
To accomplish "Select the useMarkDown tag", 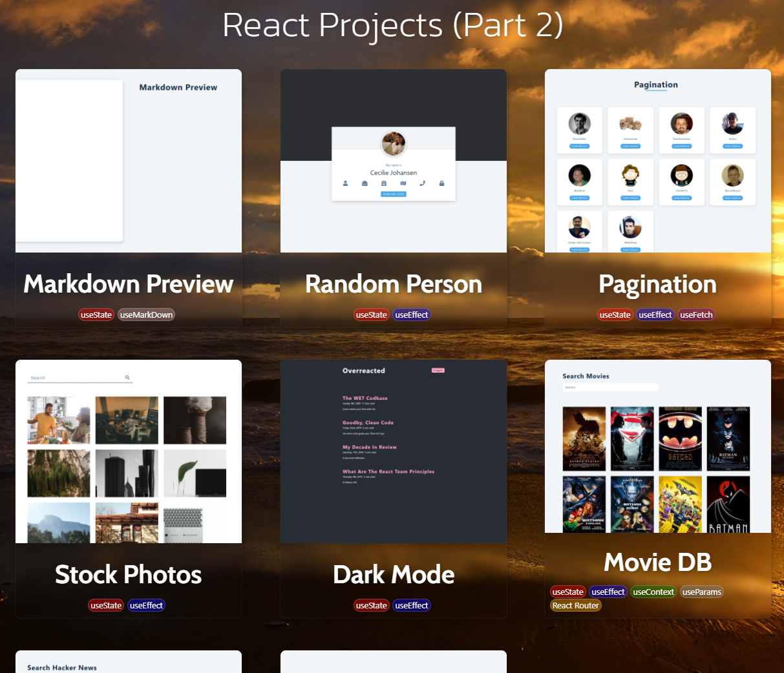I will coord(147,315).
